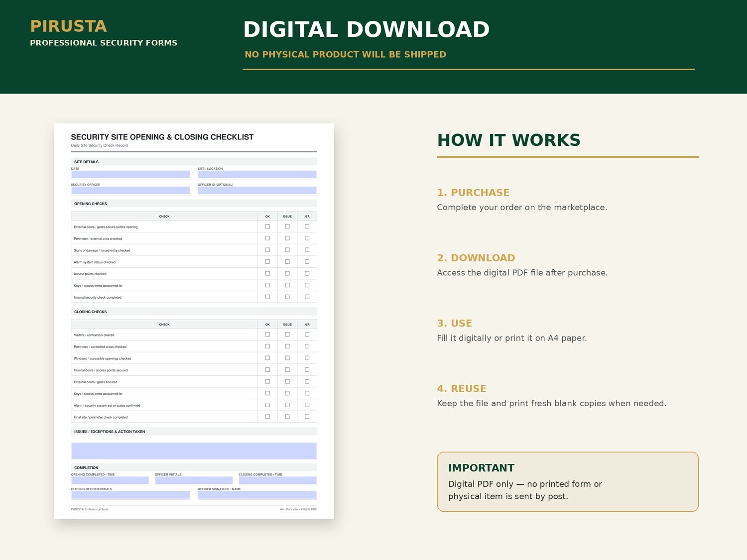Tick N/A for Visitors / contractors cleared

pyautogui.click(x=307, y=335)
